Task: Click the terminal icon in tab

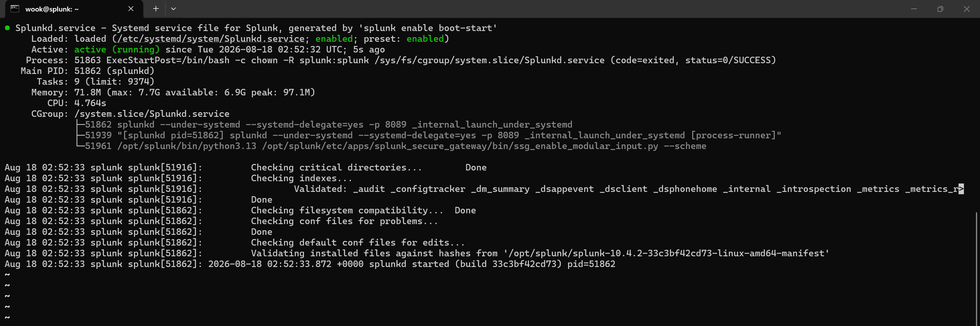Action: tap(15, 9)
